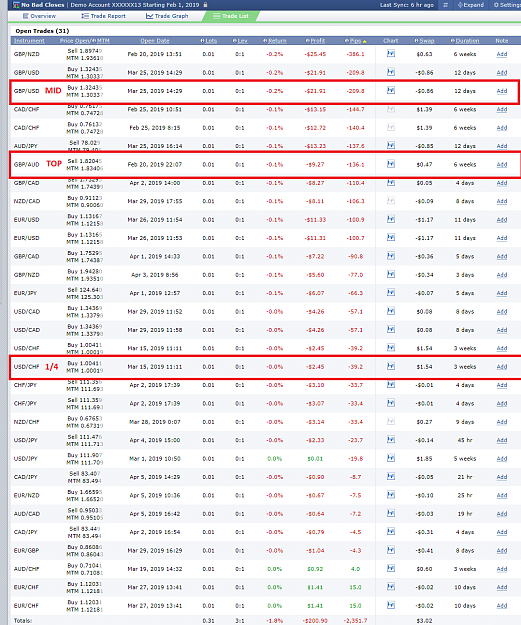Sort by the Instrument column header
Image resolution: width=521 pixels, height=625 pixels.
pos(29,41)
